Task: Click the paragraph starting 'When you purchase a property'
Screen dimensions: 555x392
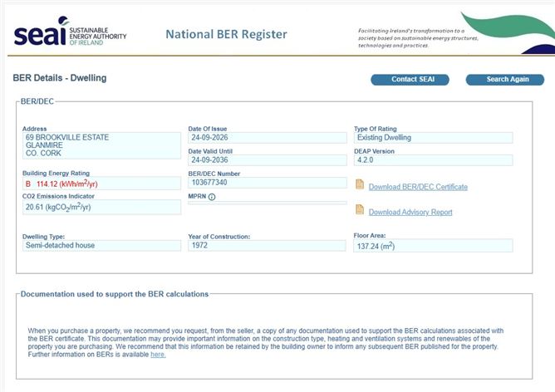Action: pos(266,342)
